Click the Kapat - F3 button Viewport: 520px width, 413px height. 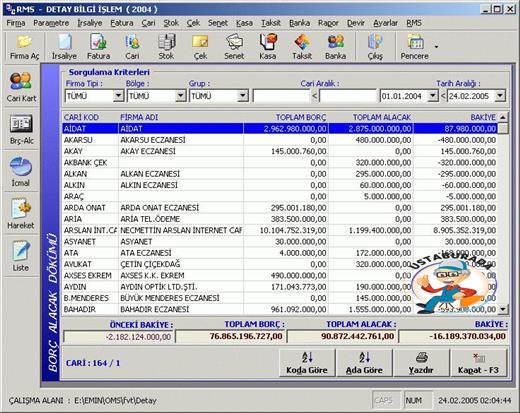coord(478,363)
